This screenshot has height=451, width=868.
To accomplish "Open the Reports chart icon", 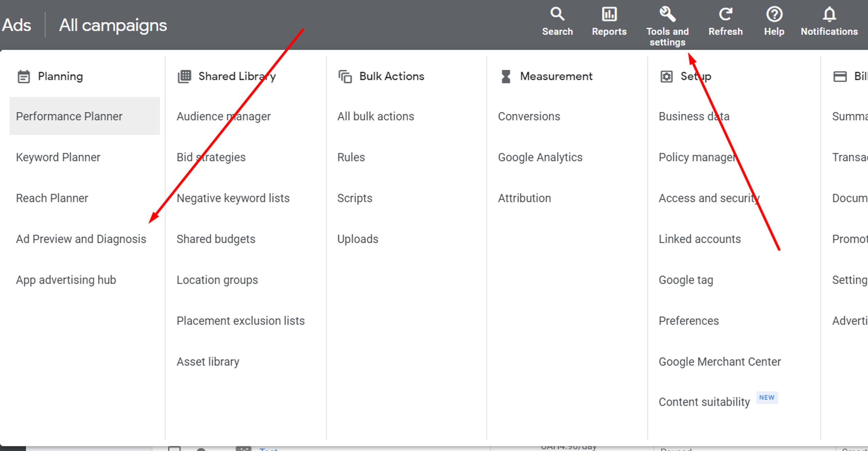I will [609, 14].
